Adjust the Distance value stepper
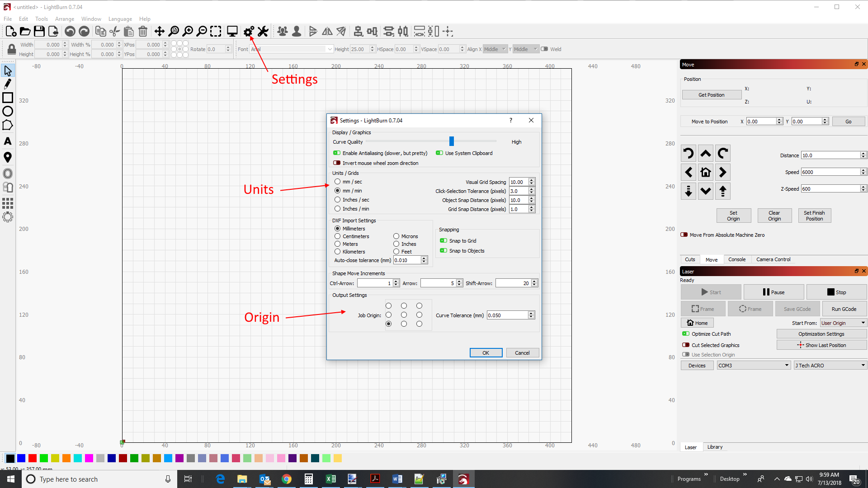The height and width of the screenshot is (488, 868). 863,155
